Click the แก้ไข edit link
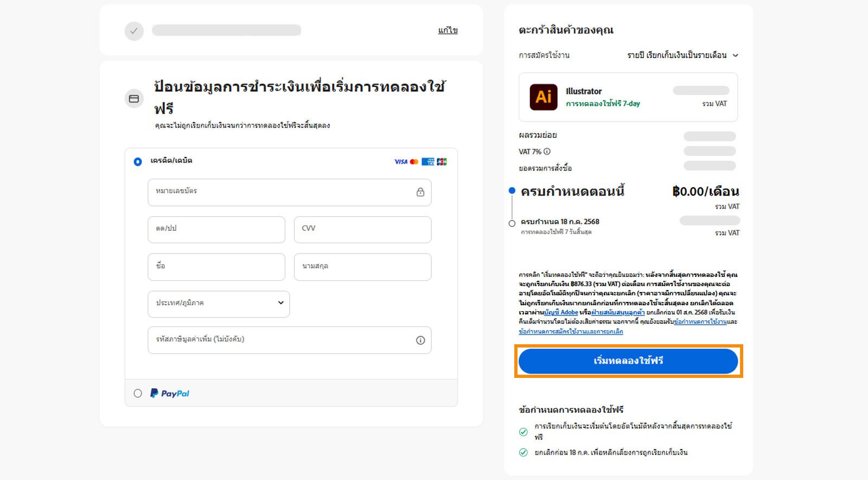Image resolution: width=868 pixels, height=480 pixels. (448, 30)
